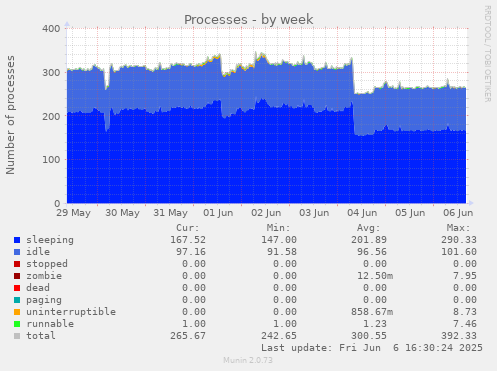Click the 'Processes - by week' title

click(249, 20)
